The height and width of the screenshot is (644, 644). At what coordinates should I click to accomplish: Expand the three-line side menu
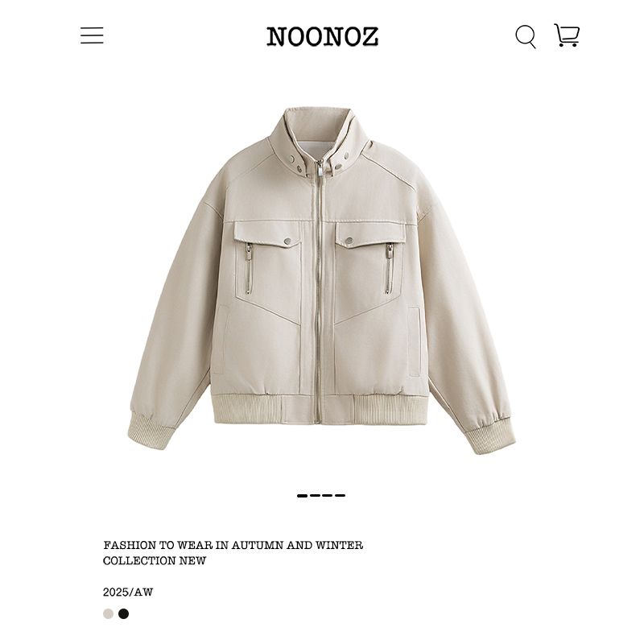pos(92,35)
